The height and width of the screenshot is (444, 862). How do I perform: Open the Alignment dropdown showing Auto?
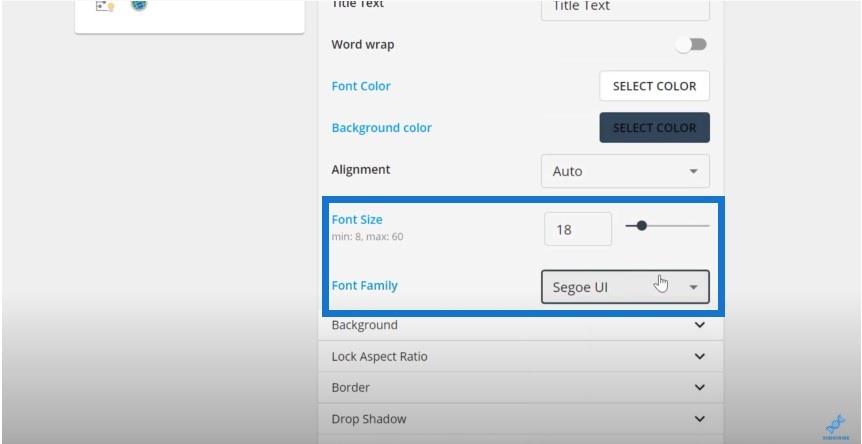[625, 171]
